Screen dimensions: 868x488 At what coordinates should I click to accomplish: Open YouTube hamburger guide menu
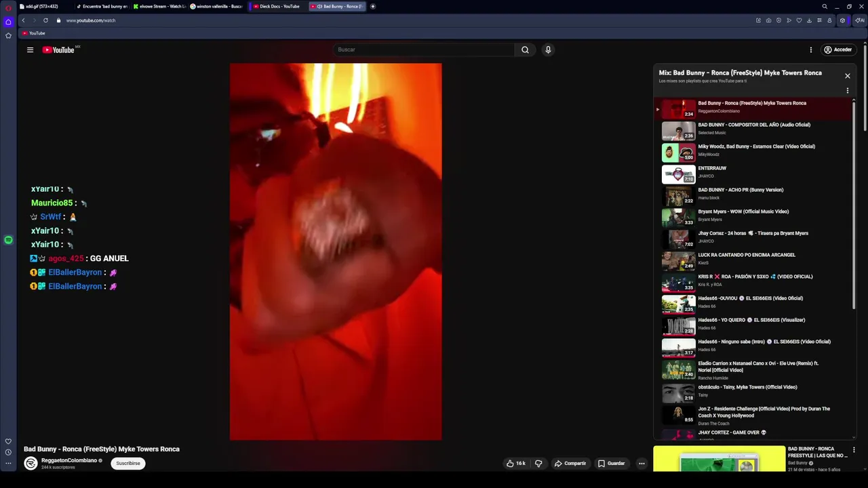point(30,49)
